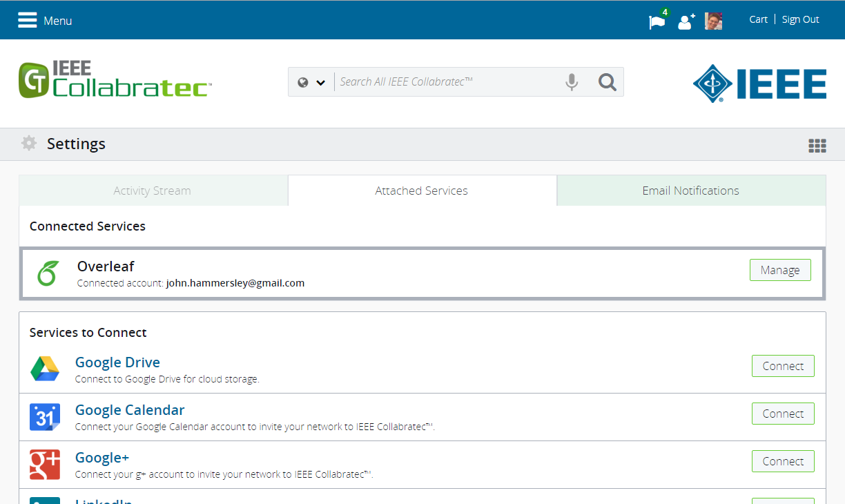The width and height of the screenshot is (845, 504).
Task: Click Sign Out
Action: click(x=800, y=19)
